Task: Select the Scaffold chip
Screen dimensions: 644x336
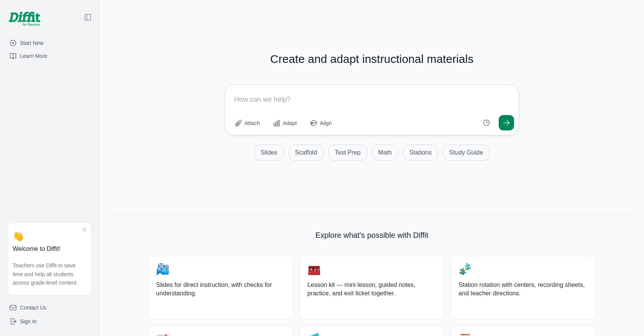Action: tap(306, 153)
